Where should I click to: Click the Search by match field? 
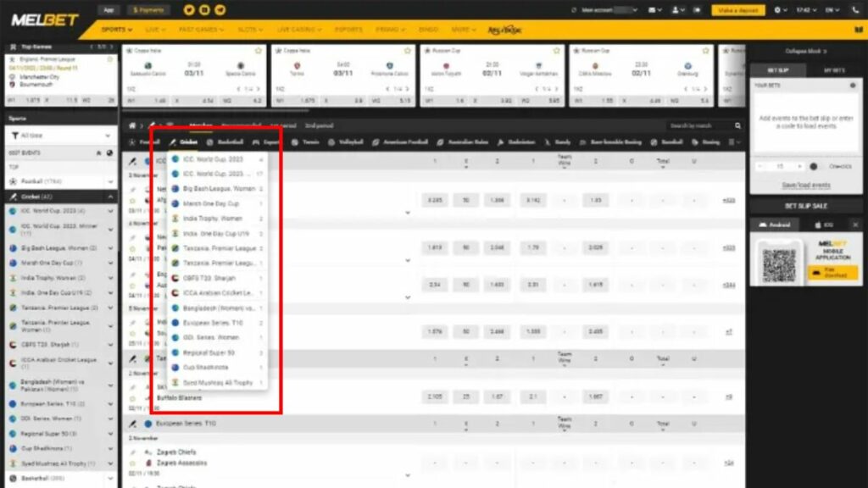coord(698,125)
